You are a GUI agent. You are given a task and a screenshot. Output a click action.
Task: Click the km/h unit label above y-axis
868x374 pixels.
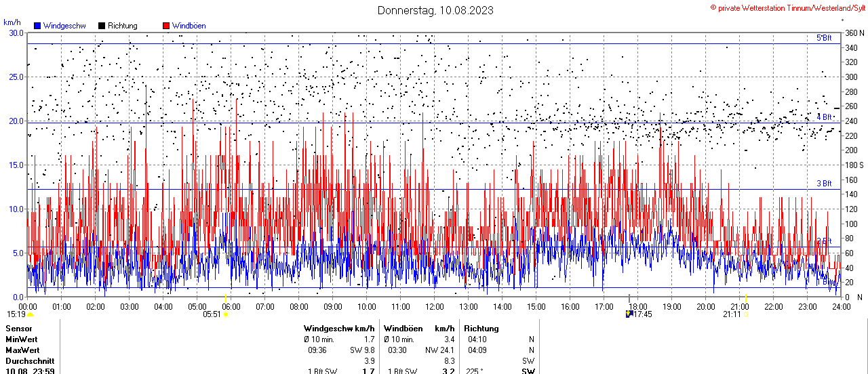tap(12, 22)
